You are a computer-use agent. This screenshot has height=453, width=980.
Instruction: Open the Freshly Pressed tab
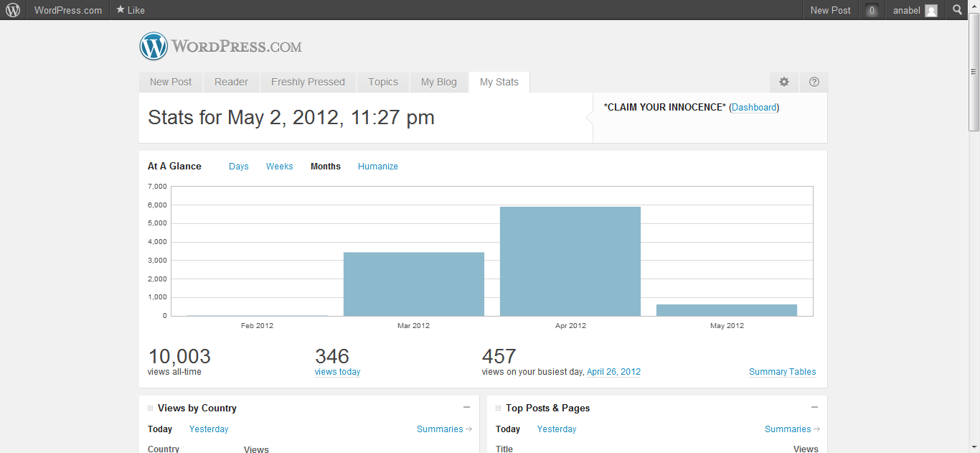(308, 82)
